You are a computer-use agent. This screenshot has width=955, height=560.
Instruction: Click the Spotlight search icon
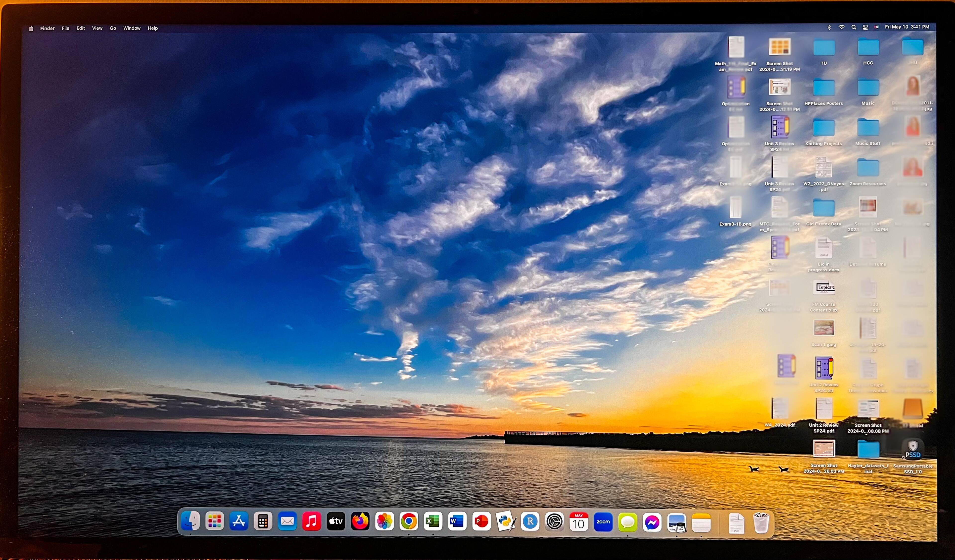854,27
